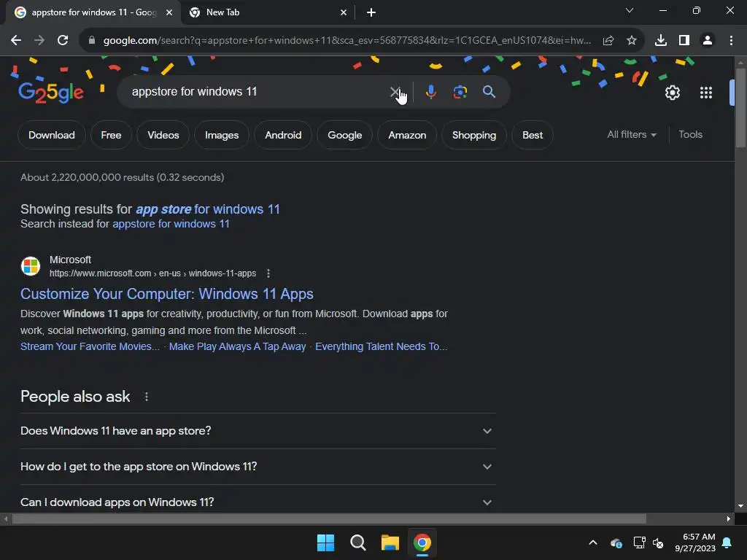Toggle Chrome side panel
Viewport: 747px width, 560px height.
click(684, 41)
